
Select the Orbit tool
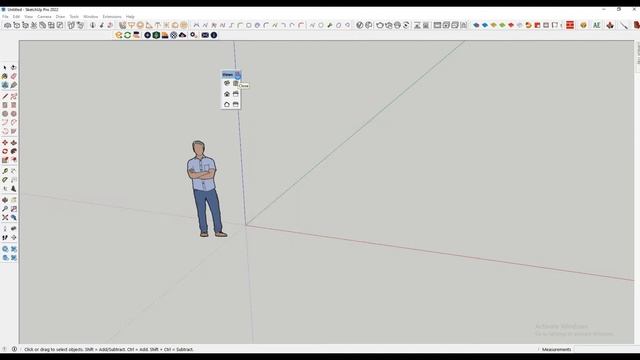5,200
